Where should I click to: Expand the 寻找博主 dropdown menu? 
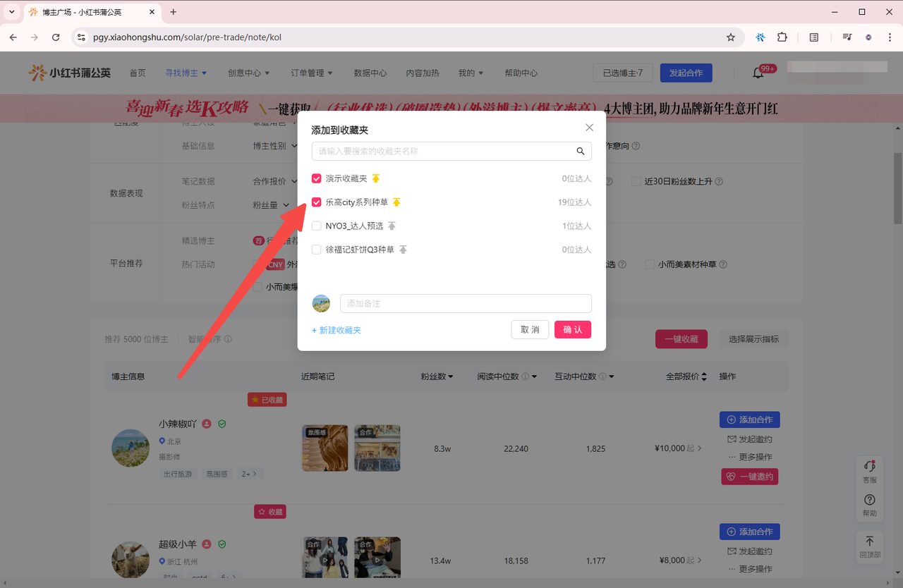186,73
